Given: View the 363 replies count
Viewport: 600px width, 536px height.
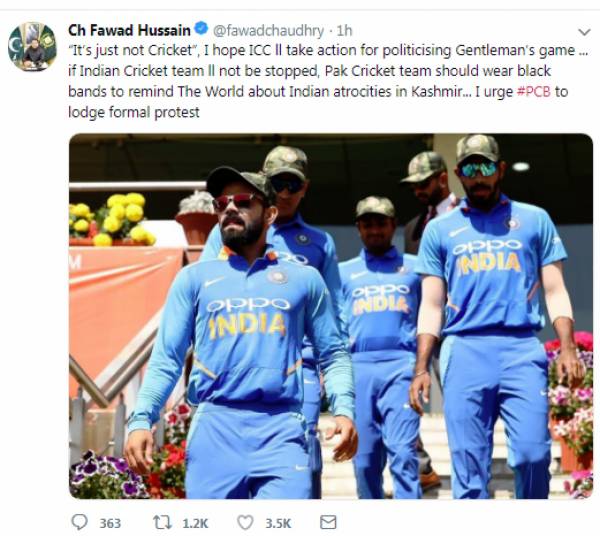Looking at the screenshot, I should (x=110, y=523).
